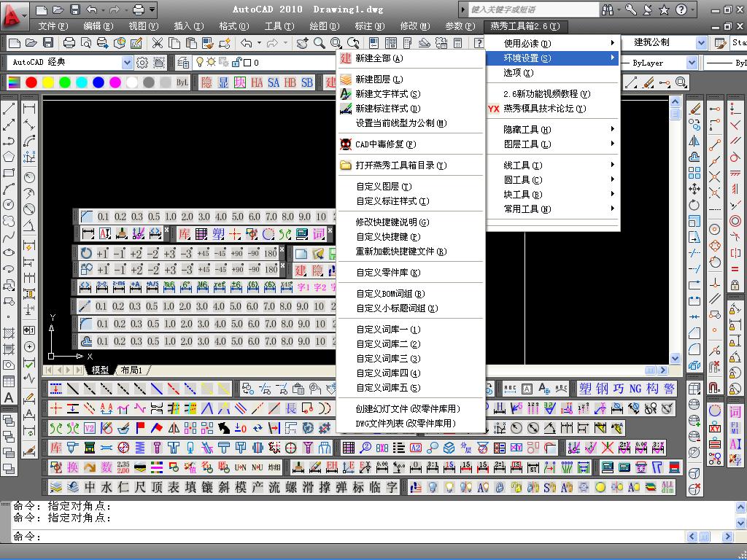
Task: Expand the Undo history dropdown arrow
Action: tap(259, 43)
